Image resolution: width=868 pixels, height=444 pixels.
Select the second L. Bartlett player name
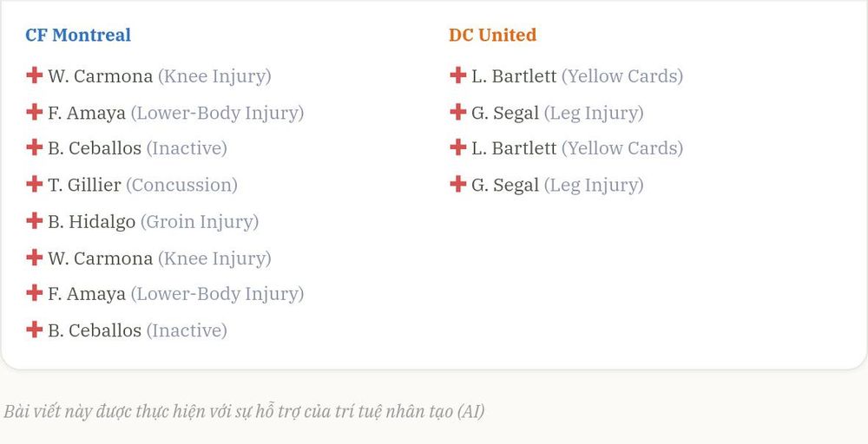point(514,148)
